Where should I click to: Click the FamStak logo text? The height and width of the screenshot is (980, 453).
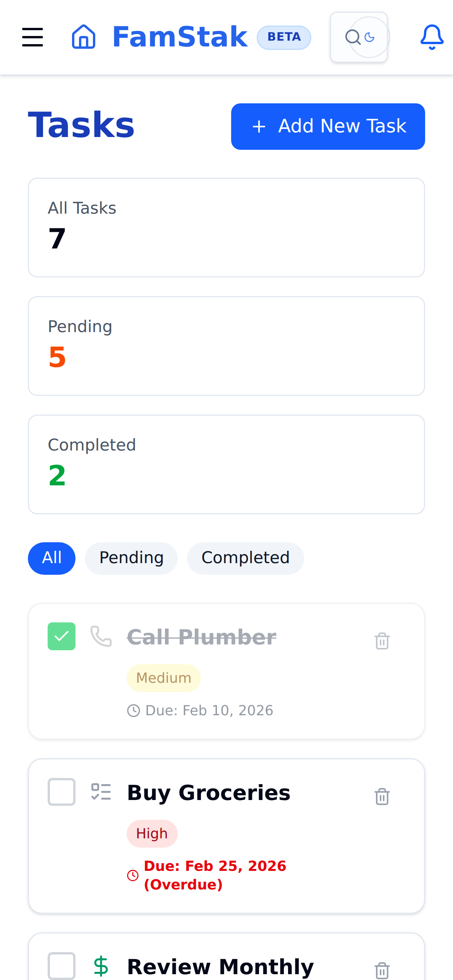pyautogui.click(x=179, y=36)
